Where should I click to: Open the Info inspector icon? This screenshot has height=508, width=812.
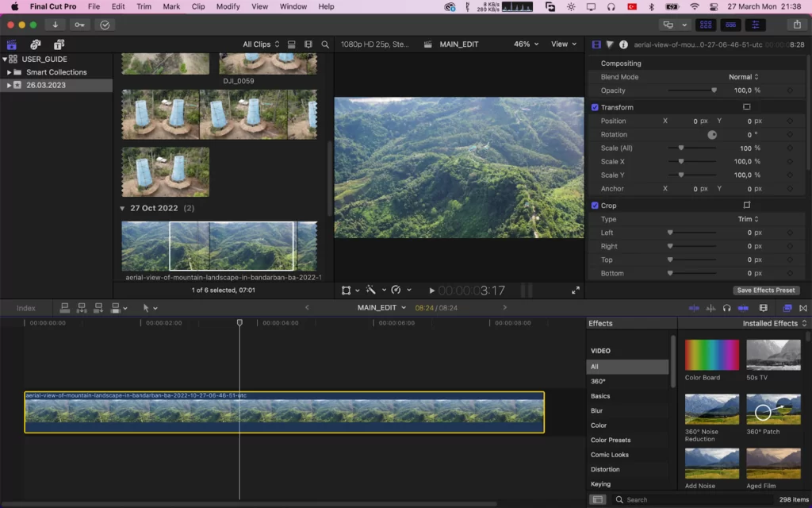[623, 44]
